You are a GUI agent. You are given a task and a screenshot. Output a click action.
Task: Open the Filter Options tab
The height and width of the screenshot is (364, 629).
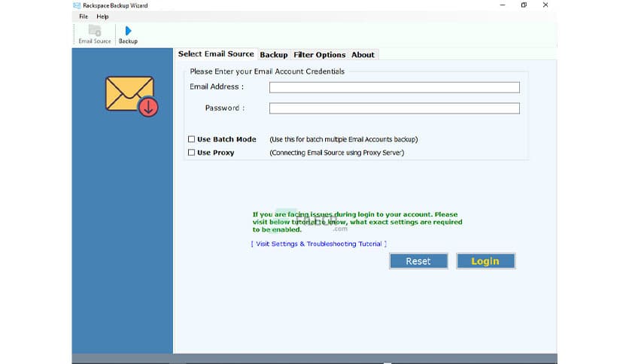tap(319, 55)
